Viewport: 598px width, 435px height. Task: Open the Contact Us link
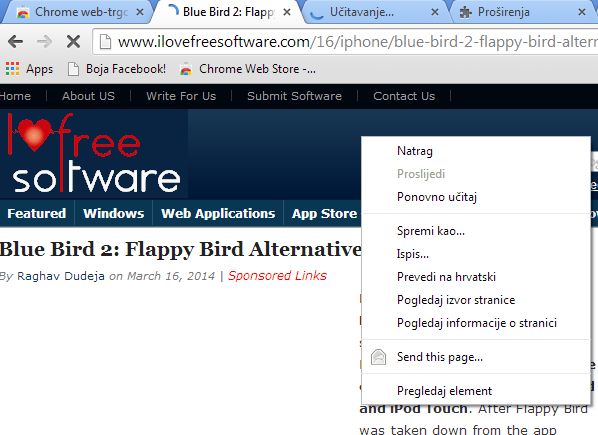[404, 96]
